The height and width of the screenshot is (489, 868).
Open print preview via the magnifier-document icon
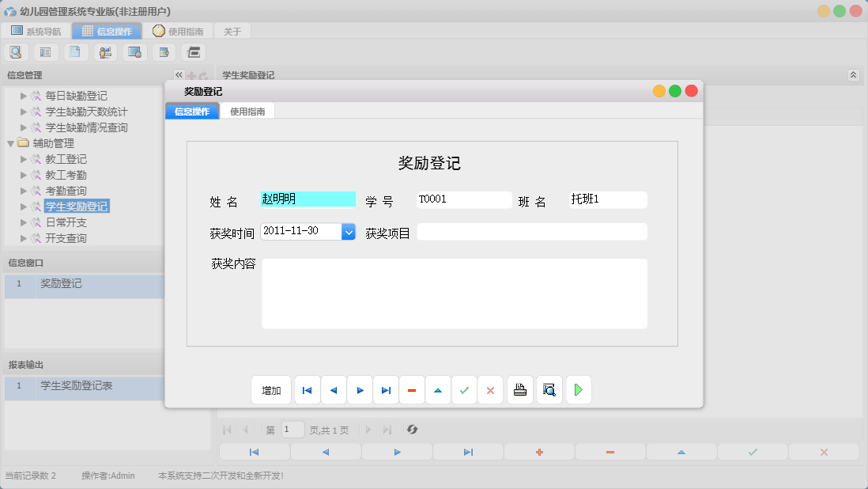click(549, 389)
